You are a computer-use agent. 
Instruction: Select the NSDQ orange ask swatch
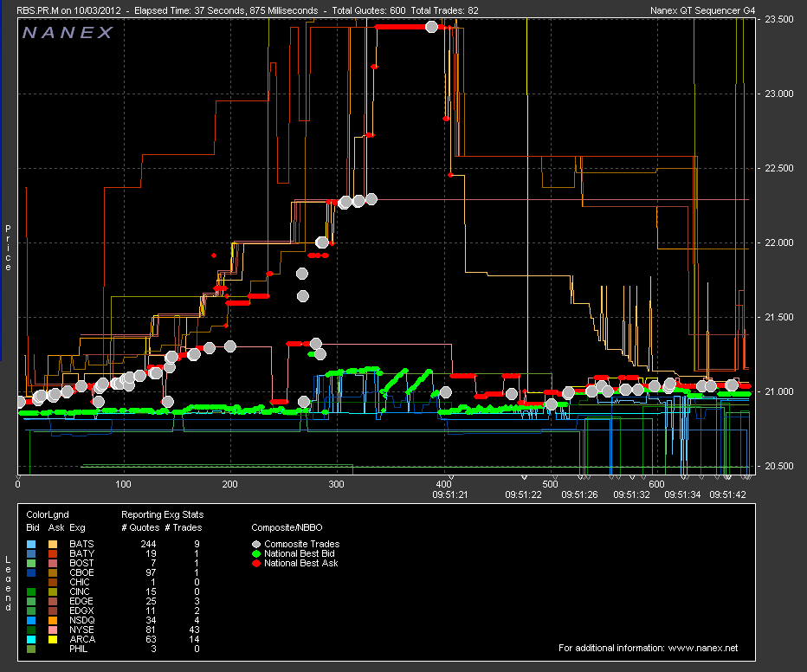coord(53,620)
